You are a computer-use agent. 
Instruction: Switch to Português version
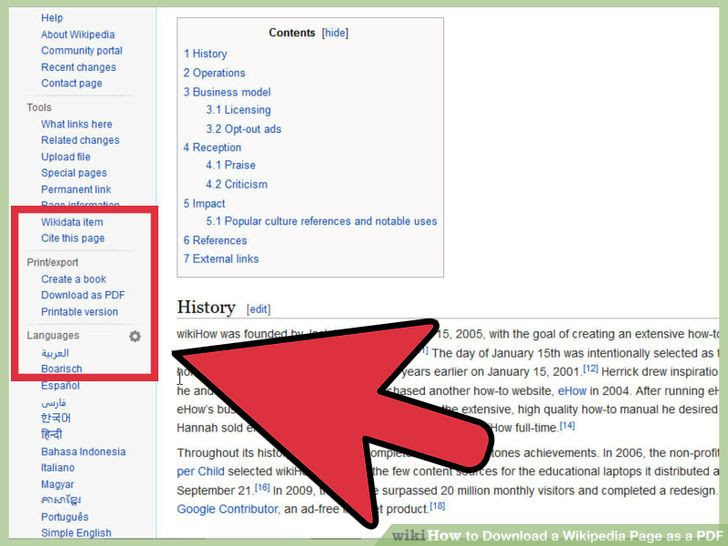[65, 517]
